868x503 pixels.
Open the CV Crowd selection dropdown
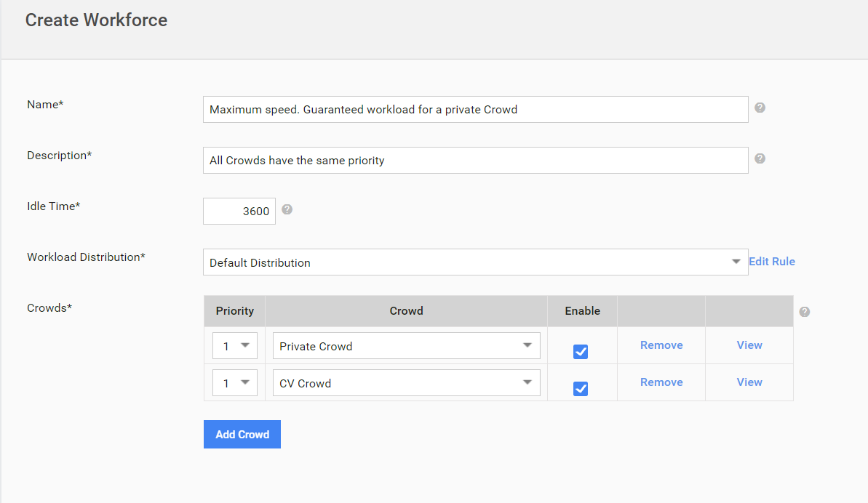[x=406, y=383]
